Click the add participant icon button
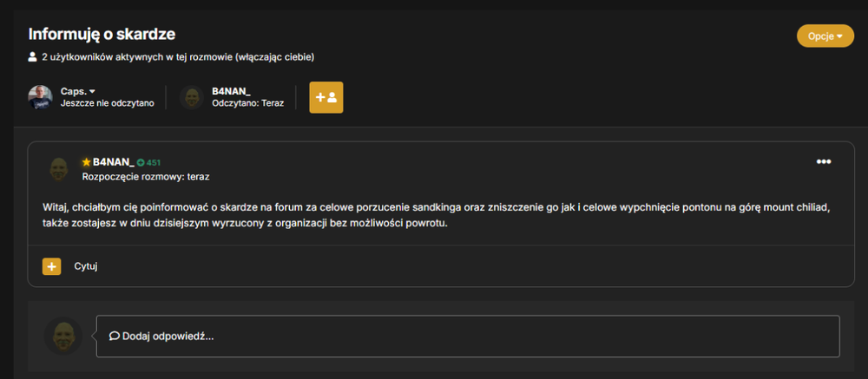 coord(326,97)
